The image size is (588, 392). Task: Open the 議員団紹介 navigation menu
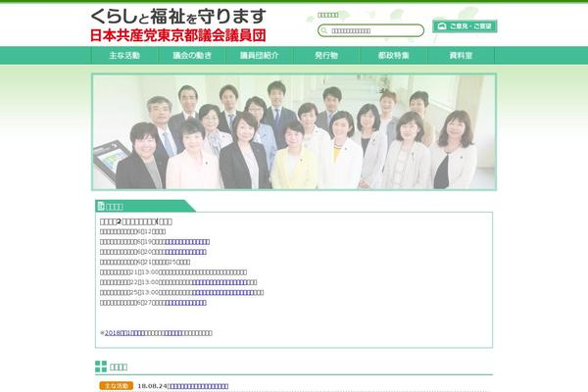[x=259, y=56]
